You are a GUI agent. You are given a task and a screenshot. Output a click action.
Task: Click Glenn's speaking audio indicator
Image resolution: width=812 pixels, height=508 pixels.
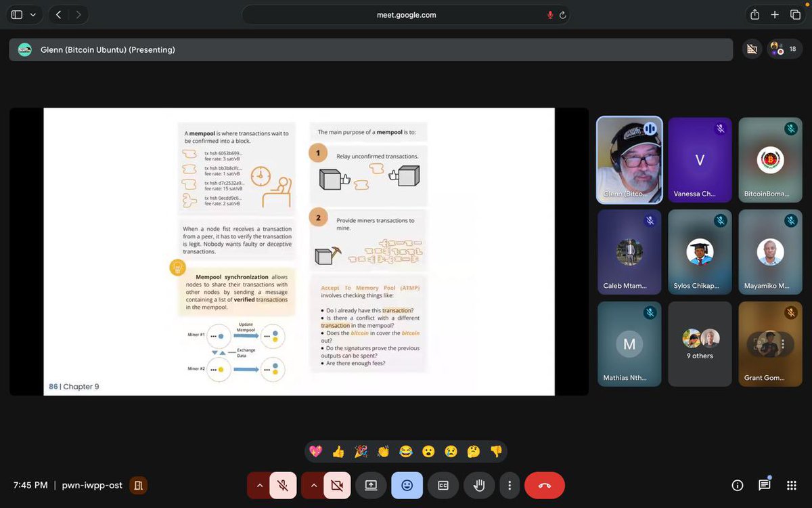650,128
